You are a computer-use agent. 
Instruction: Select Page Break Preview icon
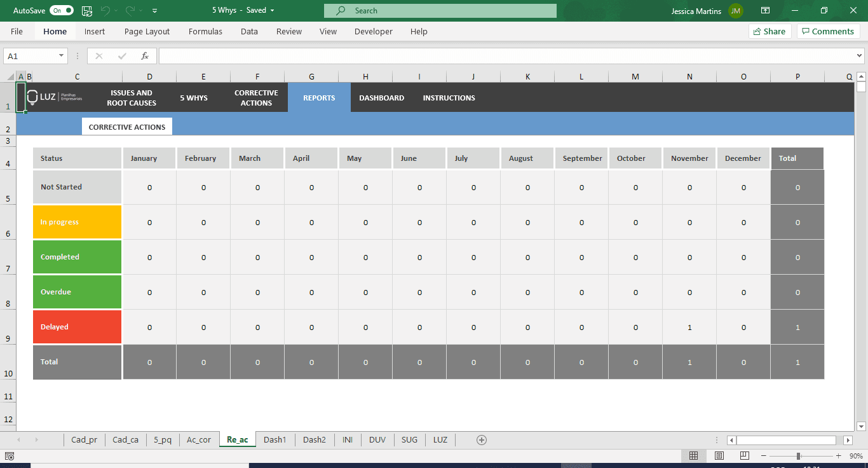(743, 456)
